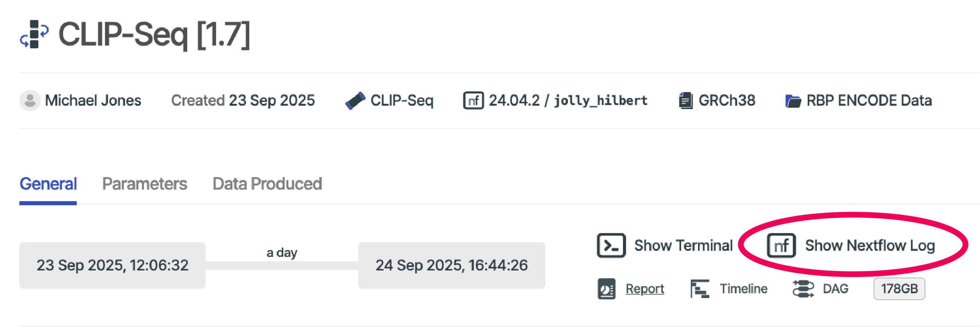Click the Report chart icon

tap(606, 289)
